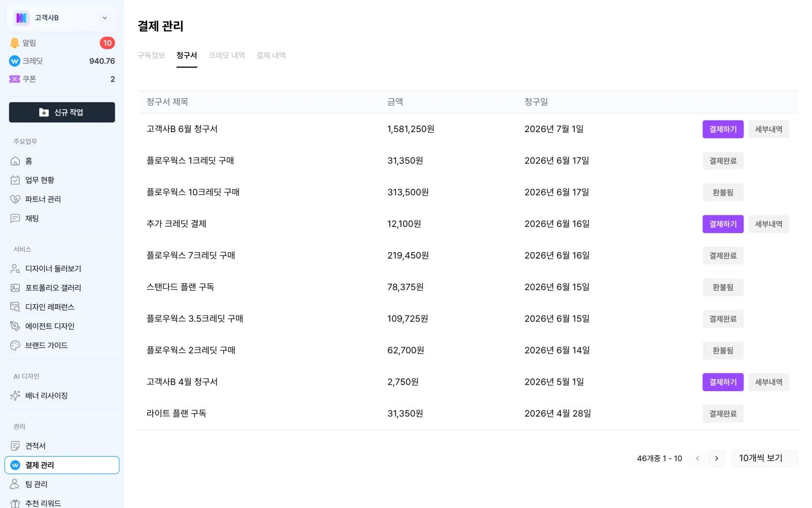This screenshot has width=812, height=508.
Task: Click 환불됨 status for 스탠다드 플랜 구독
Action: 723,288
